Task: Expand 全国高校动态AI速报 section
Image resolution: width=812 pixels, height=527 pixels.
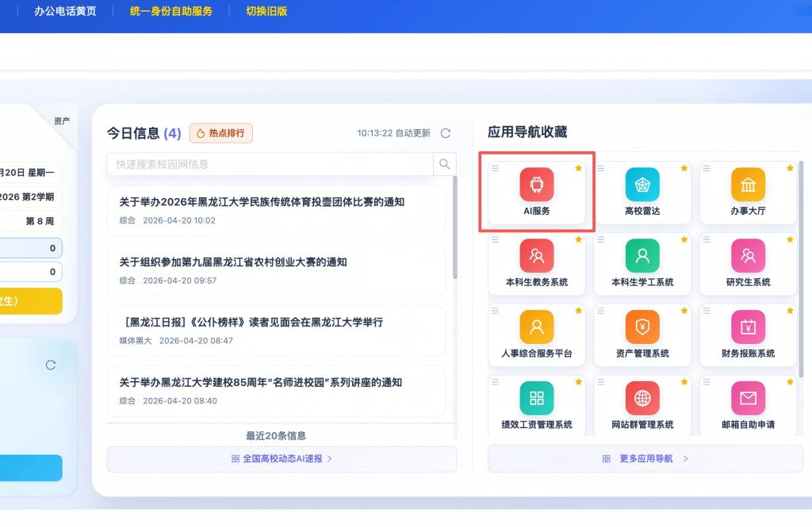Action: click(282, 459)
